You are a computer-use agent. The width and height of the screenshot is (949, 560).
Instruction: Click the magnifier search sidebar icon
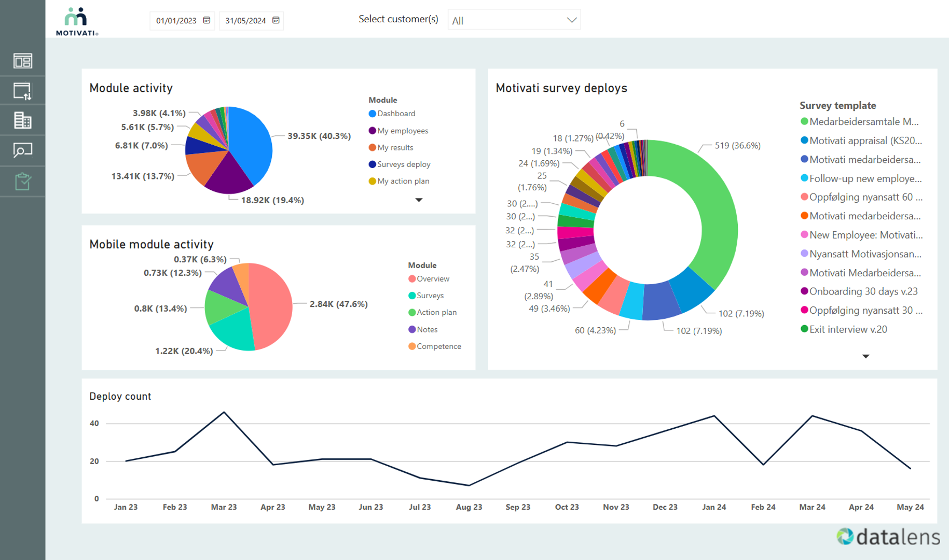[x=22, y=151]
